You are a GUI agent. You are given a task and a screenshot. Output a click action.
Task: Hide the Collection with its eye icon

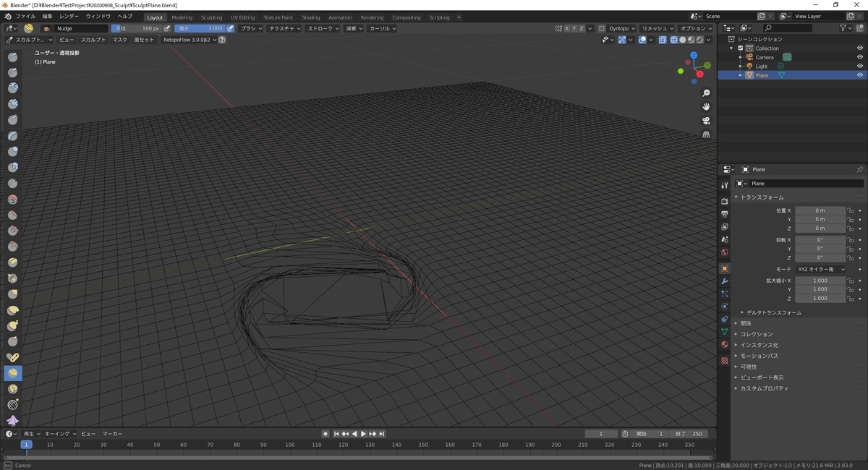pos(859,48)
